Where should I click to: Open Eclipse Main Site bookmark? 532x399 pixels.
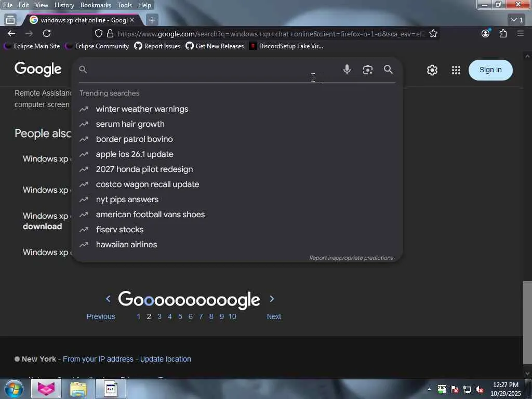coord(32,46)
